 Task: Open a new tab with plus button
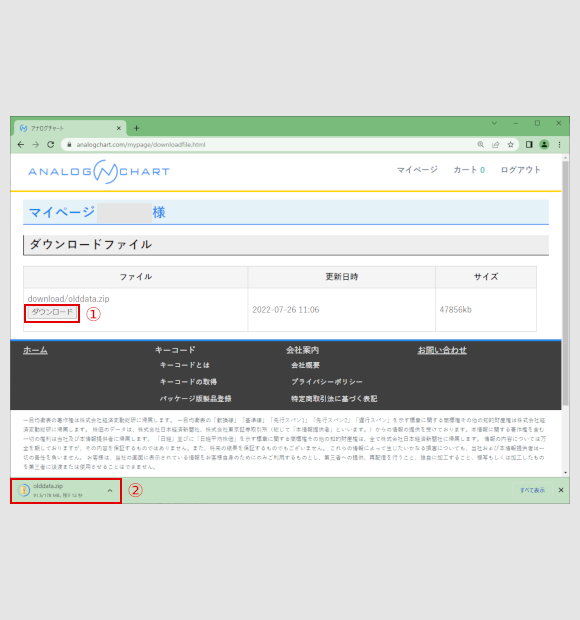click(x=136, y=128)
